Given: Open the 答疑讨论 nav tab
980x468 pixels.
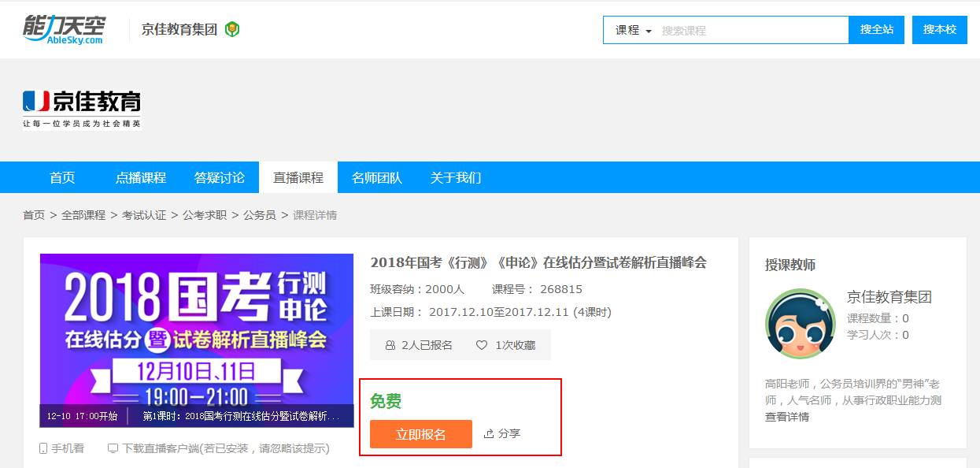Looking at the screenshot, I should pyautogui.click(x=220, y=177).
